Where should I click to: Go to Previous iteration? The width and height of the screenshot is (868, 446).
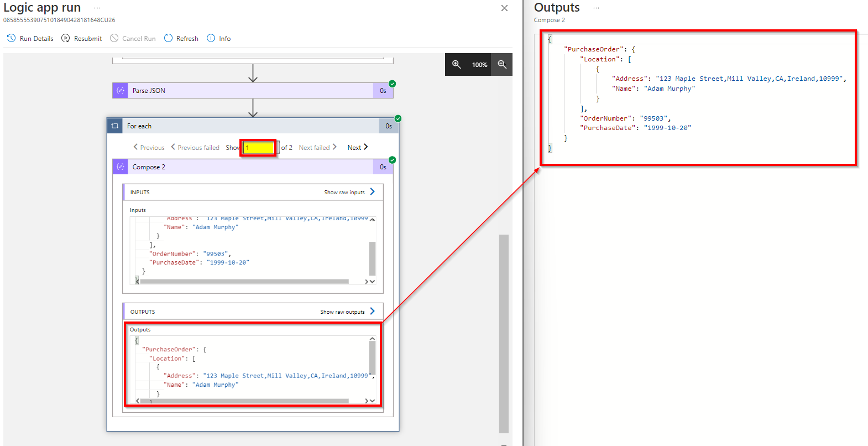[x=149, y=148]
